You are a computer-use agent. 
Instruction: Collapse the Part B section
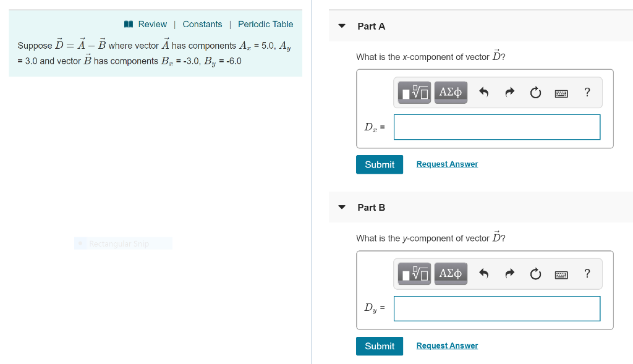[342, 207]
